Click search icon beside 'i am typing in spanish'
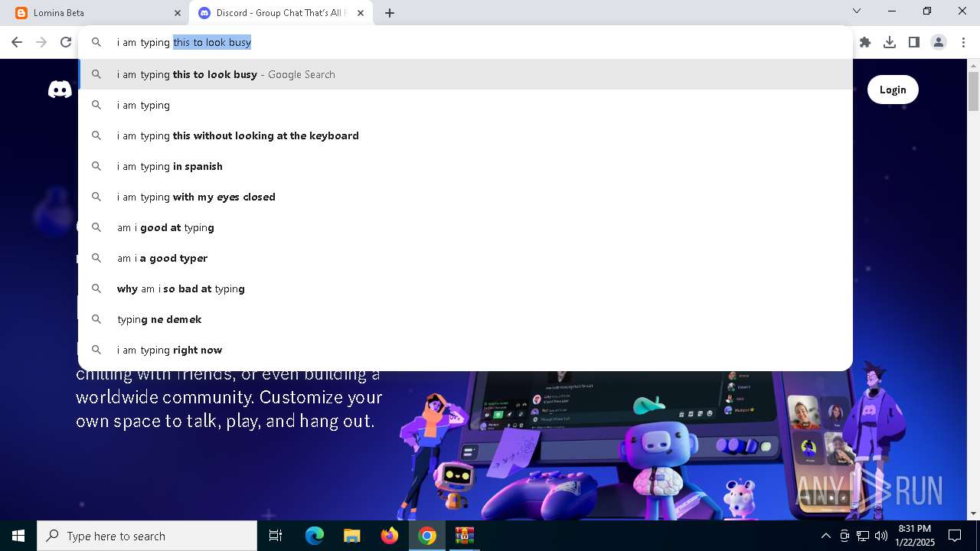 [x=96, y=166]
